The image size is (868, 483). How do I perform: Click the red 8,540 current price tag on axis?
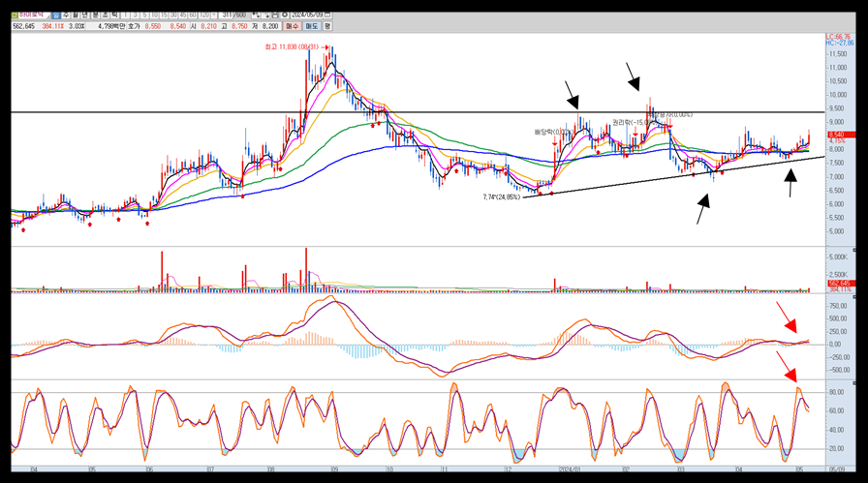tap(842, 135)
